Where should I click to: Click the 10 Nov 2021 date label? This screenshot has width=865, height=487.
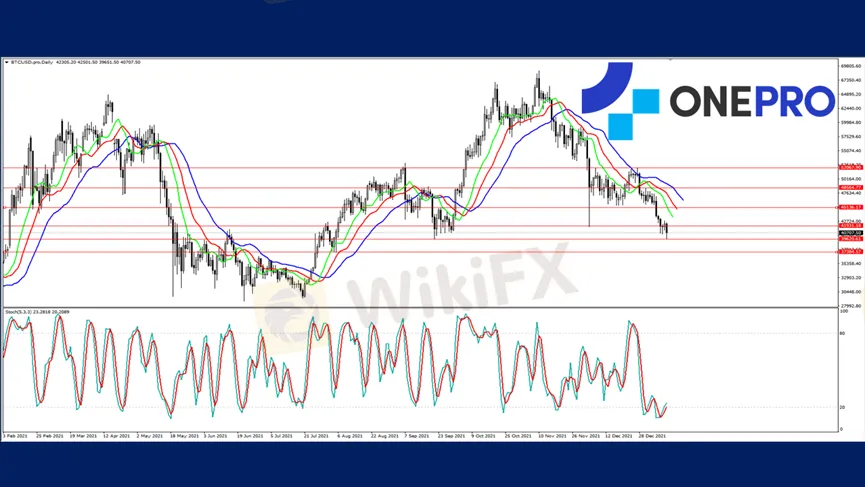pos(552,436)
